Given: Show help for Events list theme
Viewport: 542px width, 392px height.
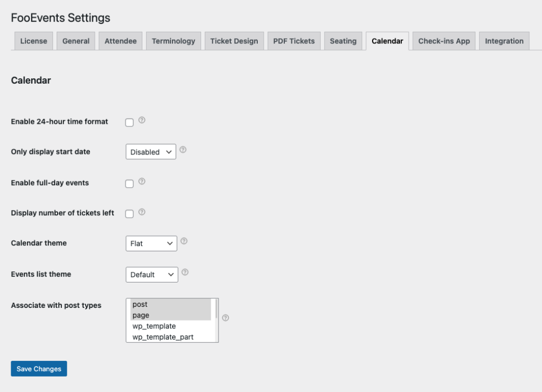Looking at the screenshot, I should (185, 271).
